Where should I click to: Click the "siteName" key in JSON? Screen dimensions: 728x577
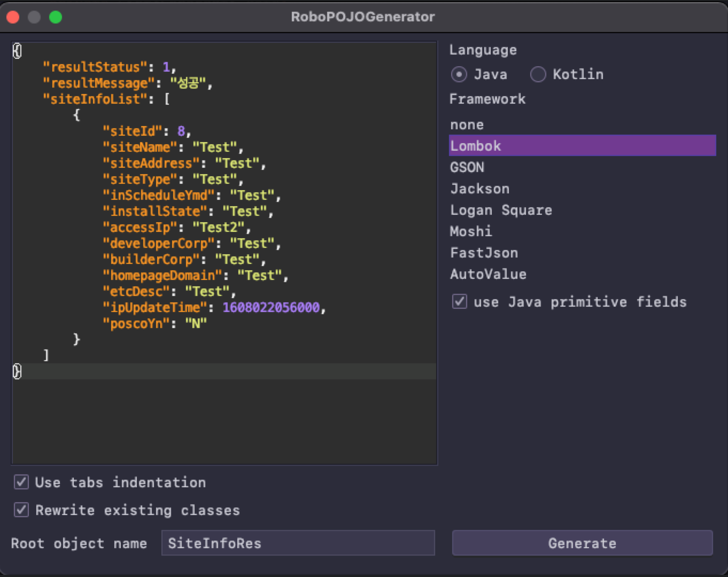140,147
